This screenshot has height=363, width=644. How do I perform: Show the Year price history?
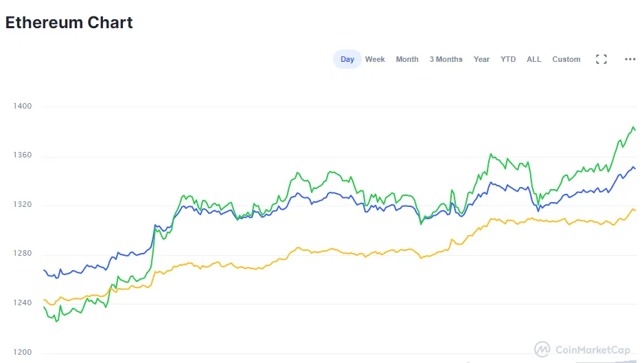[481, 59]
